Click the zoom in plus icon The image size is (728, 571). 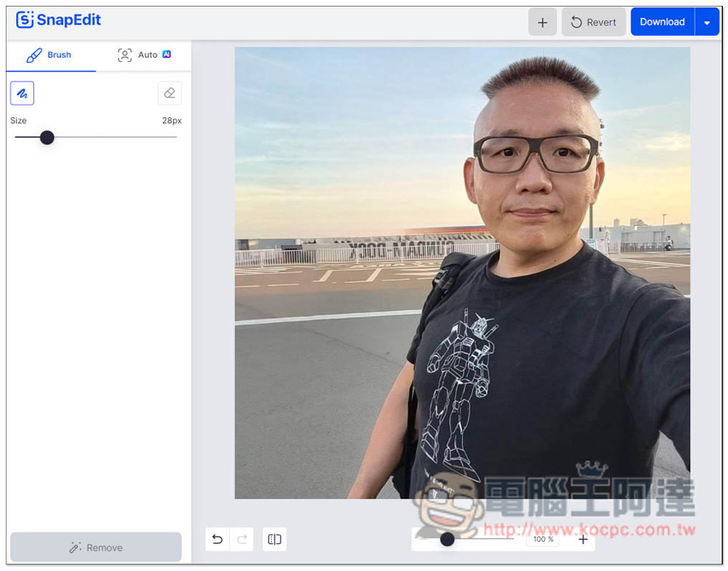pos(583,540)
